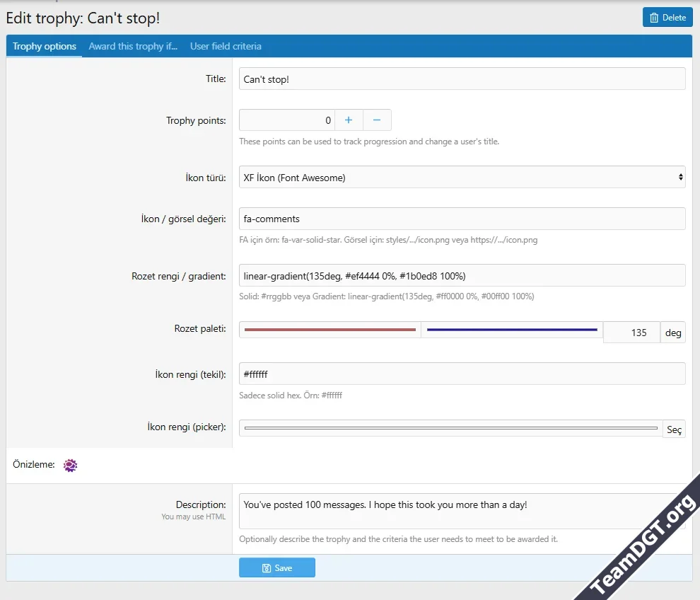This screenshot has height=600, width=700.
Task: Decrease trophy points with minus button
Action: click(x=377, y=120)
